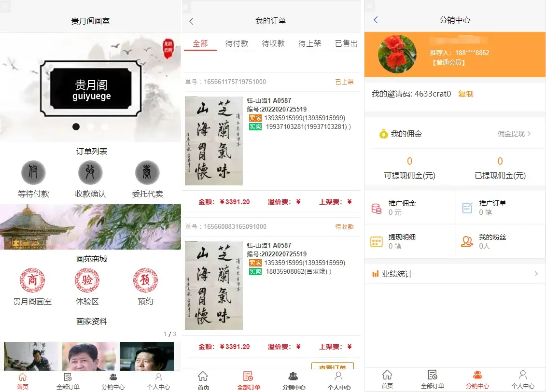The width and height of the screenshot is (546, 392).
Task: Open 分销中心 in left screen bottom bar
Action: click(113, 381)
